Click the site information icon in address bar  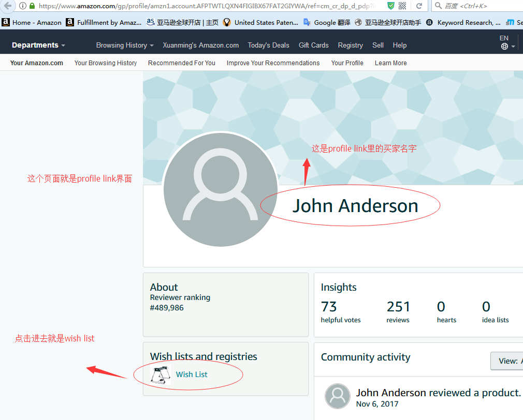point(23,6)
